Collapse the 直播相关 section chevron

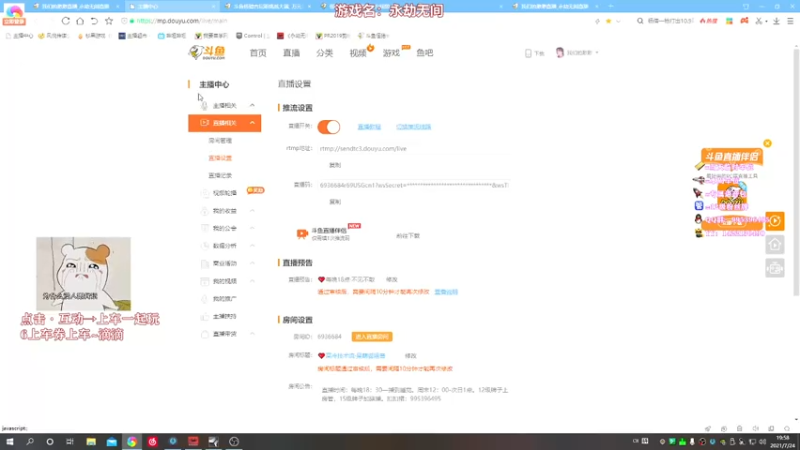pos(252,123)
